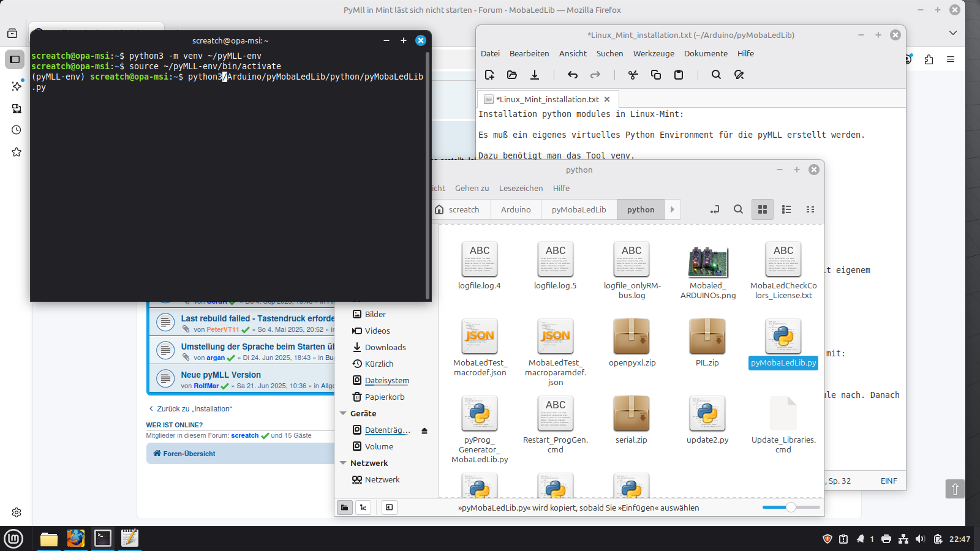Collapse the Netzwerk section in sidebar
980x551 pixels.
pos(343,463)
